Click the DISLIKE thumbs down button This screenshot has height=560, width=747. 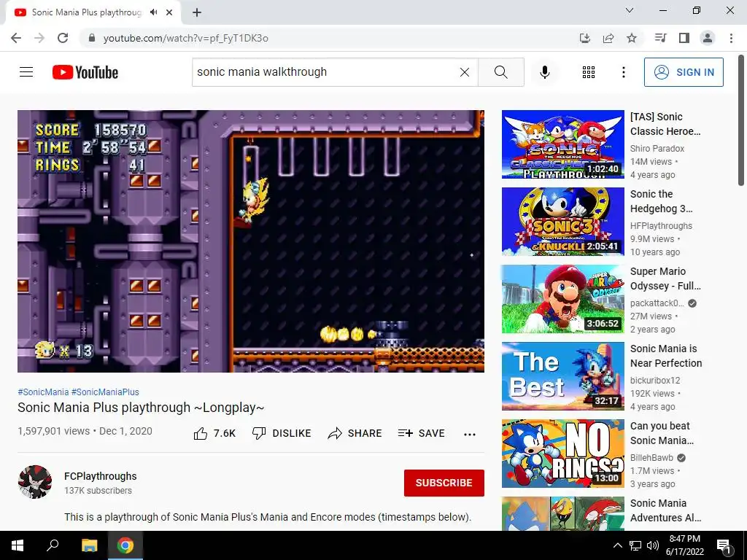coord(282,433)
